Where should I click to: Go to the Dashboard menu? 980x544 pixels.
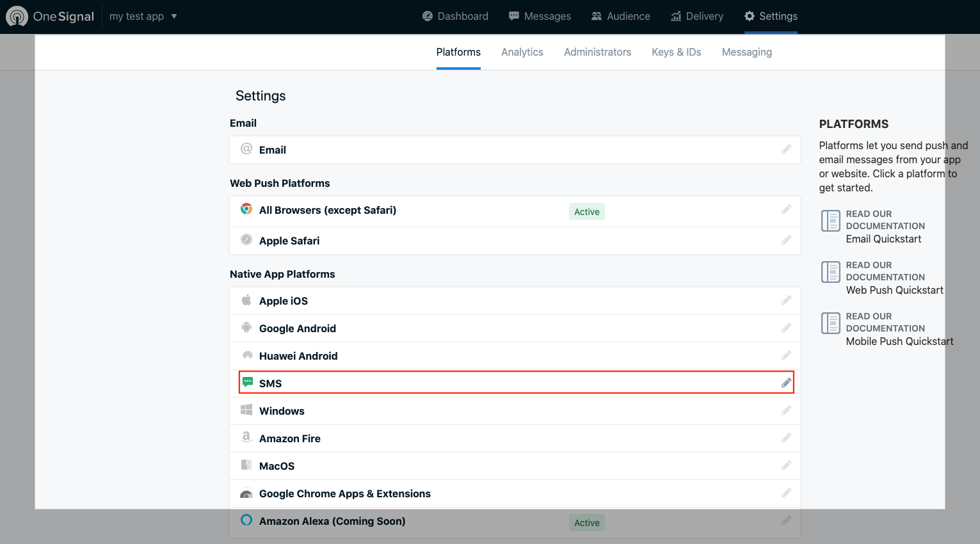(x=455, y=16)
